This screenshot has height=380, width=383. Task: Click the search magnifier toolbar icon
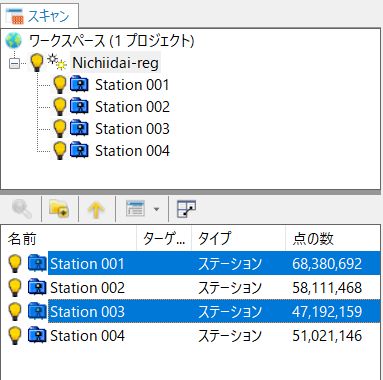[22, 209]
